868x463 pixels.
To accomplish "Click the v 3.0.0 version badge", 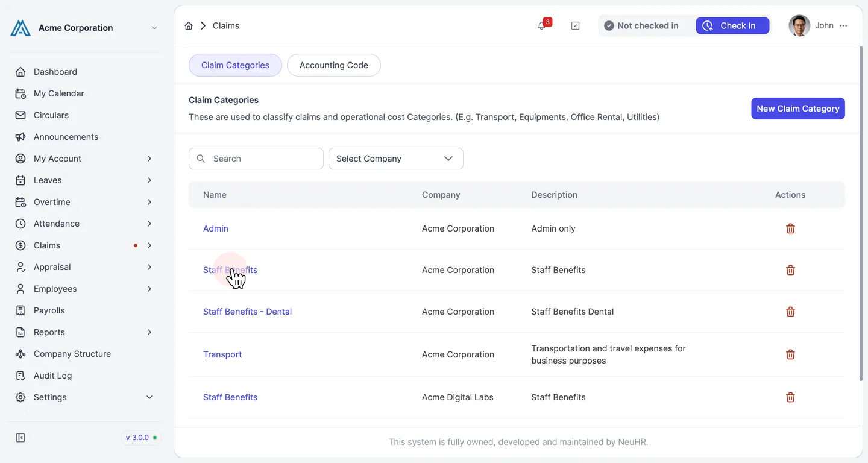I will click(141, 438).
